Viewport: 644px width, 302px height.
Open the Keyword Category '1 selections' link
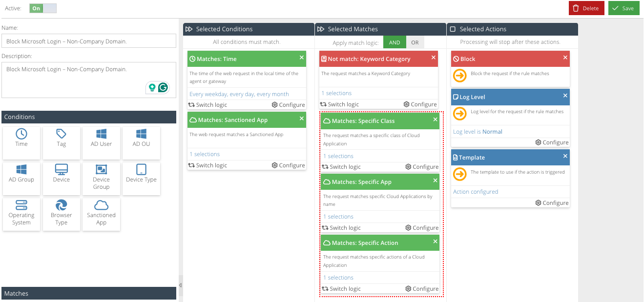click(x=336, y=93)
